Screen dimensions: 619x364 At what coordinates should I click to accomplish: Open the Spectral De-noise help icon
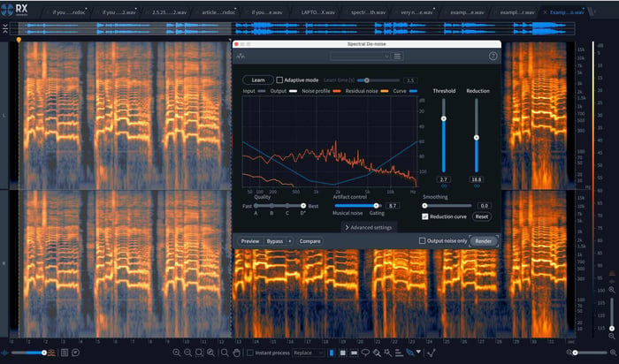pyautogui.click(x=493, y=56)
